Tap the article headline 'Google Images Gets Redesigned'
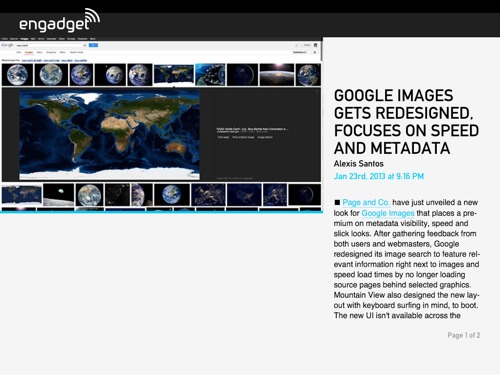 (406, 122)
